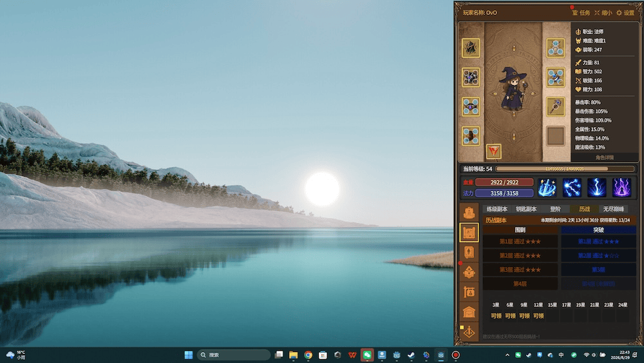
Task: Open Google Chrome from the taskbar
Action: click(308, 355)
